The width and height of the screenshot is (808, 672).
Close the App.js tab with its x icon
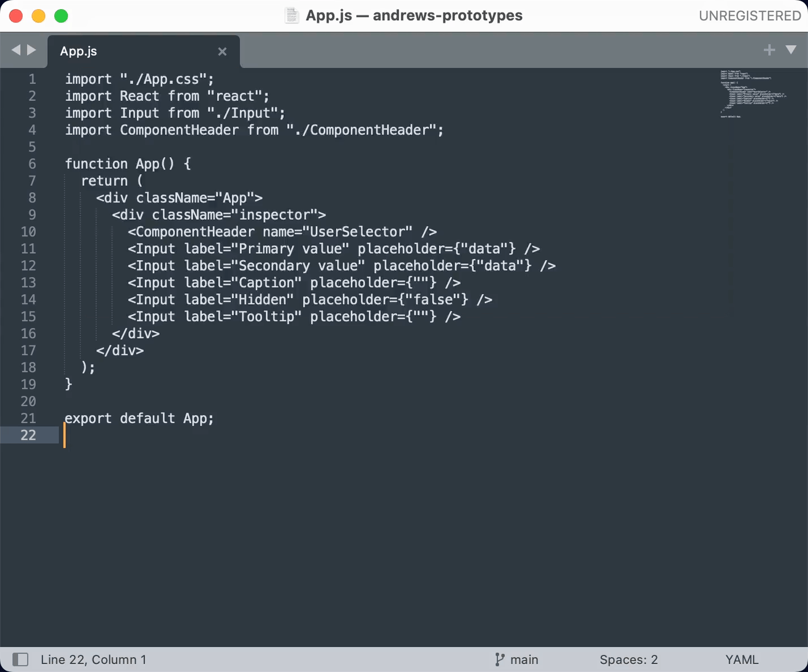[x=223, y=51]
